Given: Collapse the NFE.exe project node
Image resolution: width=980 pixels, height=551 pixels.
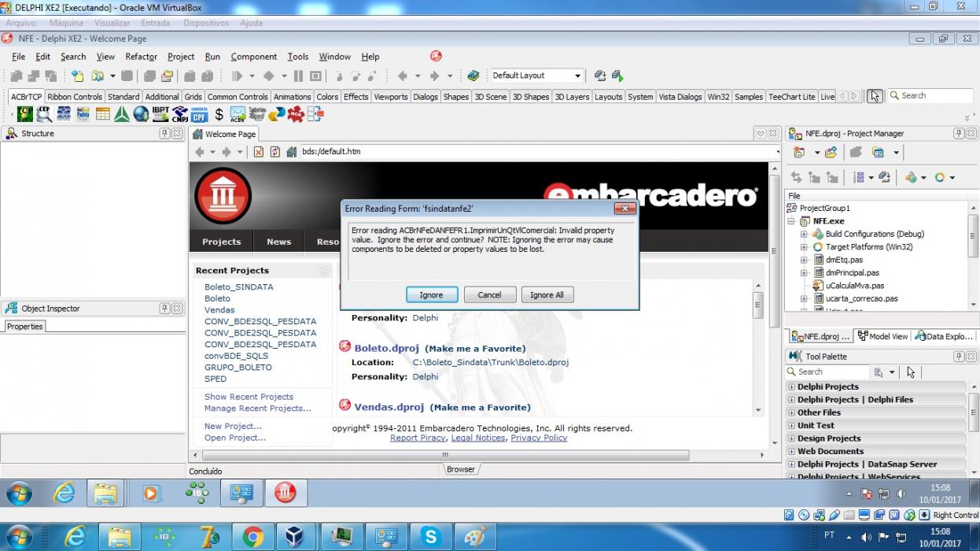Looking at the screenshot, I should (792, 221).
